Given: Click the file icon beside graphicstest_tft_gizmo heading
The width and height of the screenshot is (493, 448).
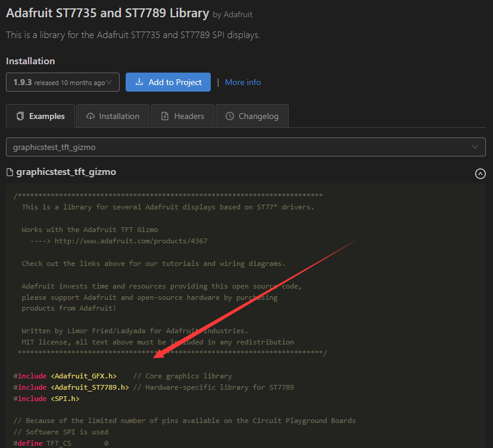Looking at the screenshot, I should [x=10, y=172].
